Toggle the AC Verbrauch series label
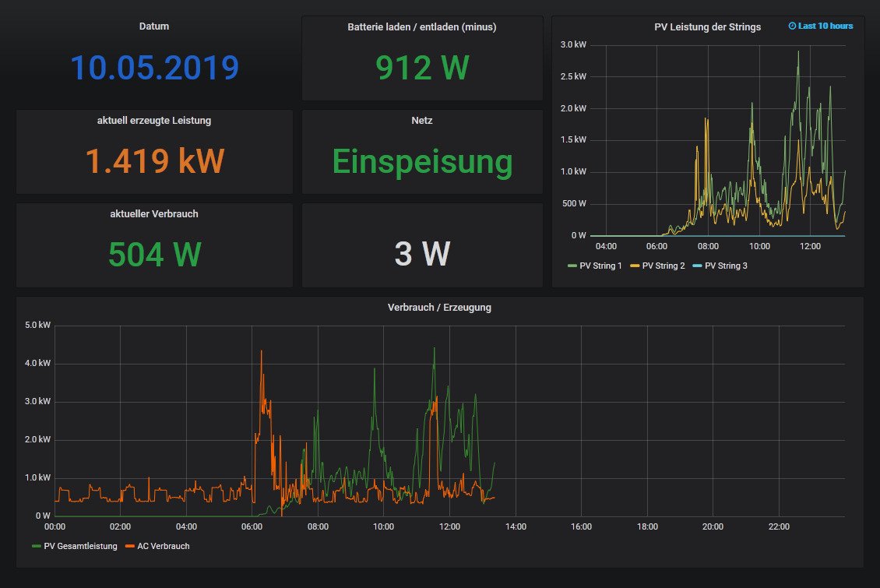The height and width of the screenshot is (588, 880). pyautogui.click(x=163, y=547)
